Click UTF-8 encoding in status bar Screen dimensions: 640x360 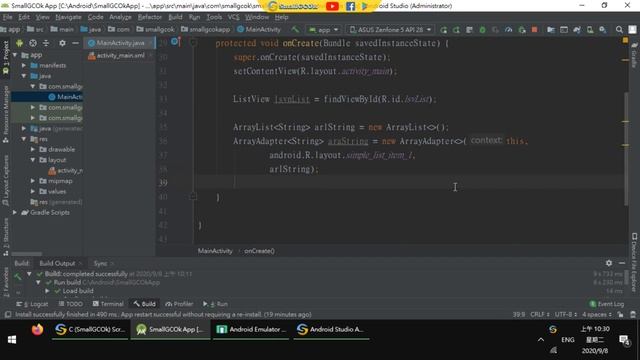[566, 314]
